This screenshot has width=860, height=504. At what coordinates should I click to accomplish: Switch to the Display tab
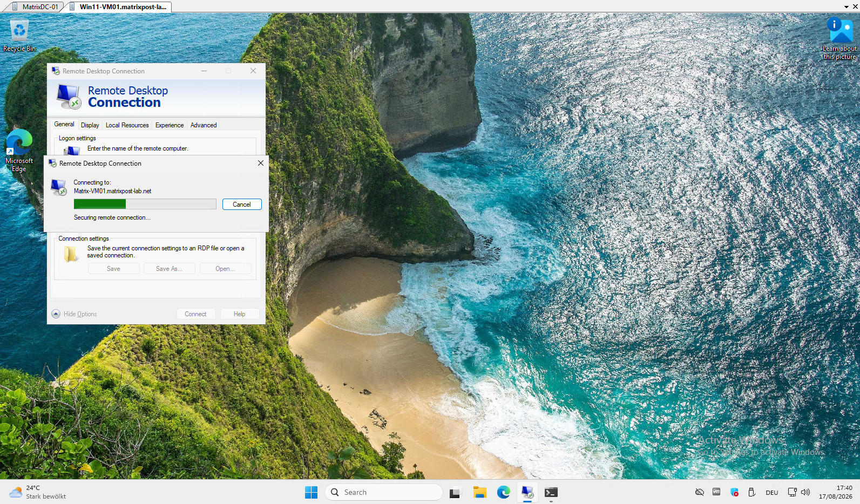pos(90,125)
